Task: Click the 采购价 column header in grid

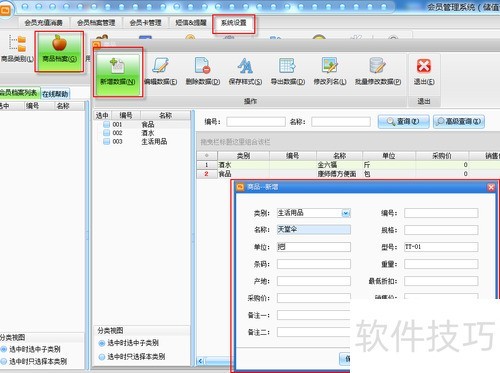Action: click(x=442, y=156)
